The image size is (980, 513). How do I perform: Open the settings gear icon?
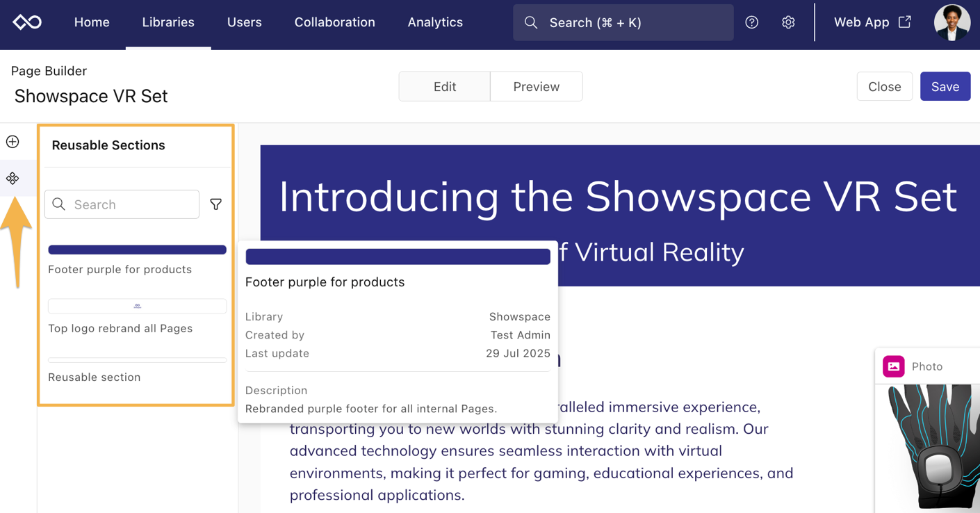coord(788,22)
